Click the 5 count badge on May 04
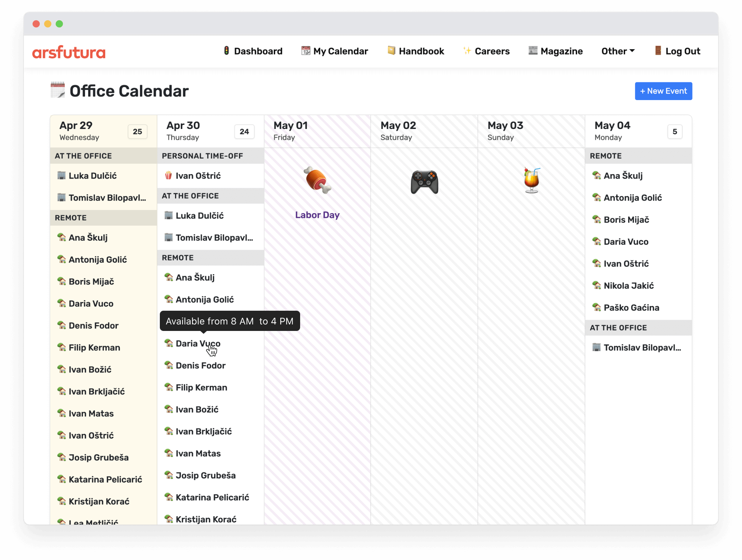 click(675, 132)
